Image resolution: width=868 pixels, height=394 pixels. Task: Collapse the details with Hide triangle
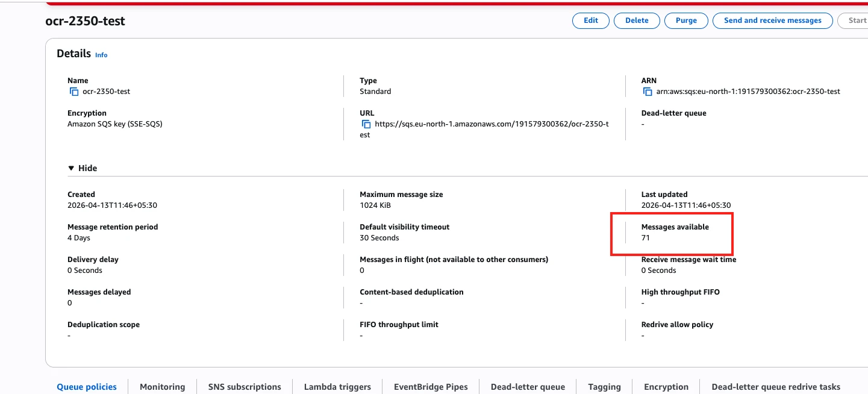point(71,168)
